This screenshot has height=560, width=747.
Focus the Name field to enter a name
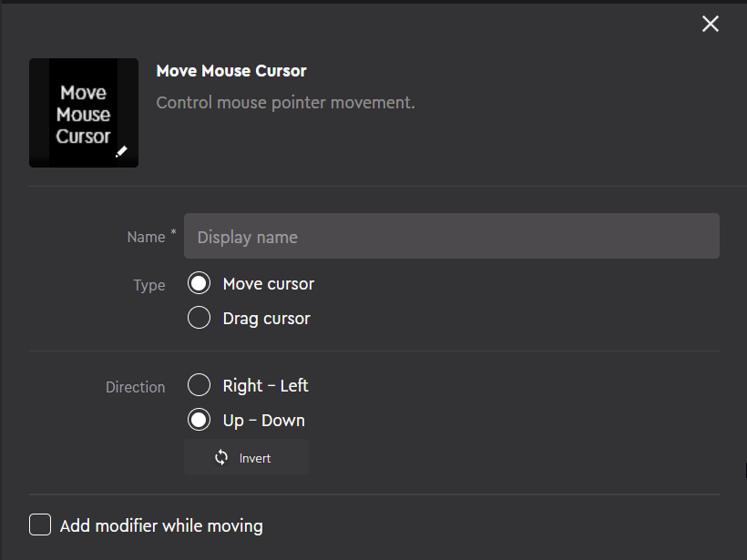tap(452, 236)
